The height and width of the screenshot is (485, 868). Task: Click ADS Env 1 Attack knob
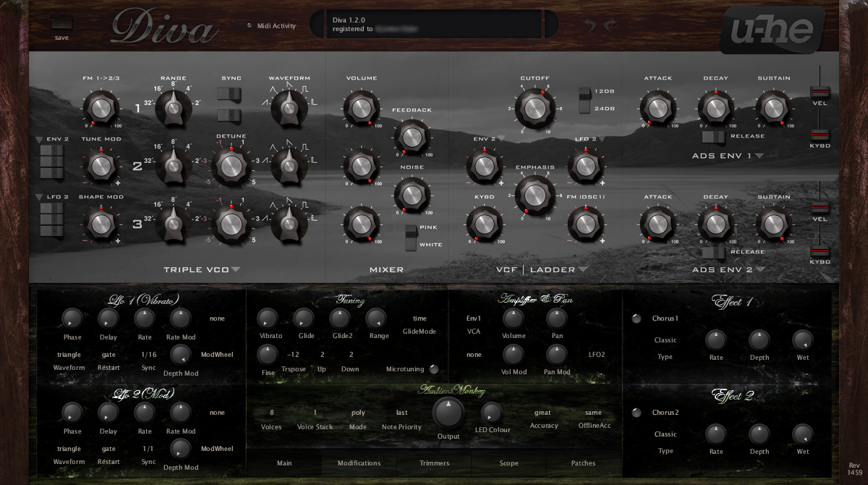pyautogui.click(x=657, y=108)
